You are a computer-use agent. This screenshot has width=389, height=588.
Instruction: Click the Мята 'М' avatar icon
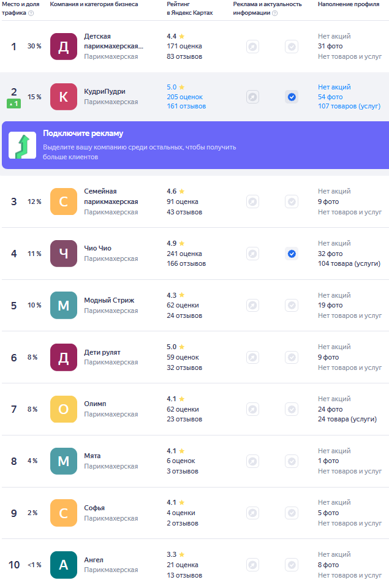point(63,461)
